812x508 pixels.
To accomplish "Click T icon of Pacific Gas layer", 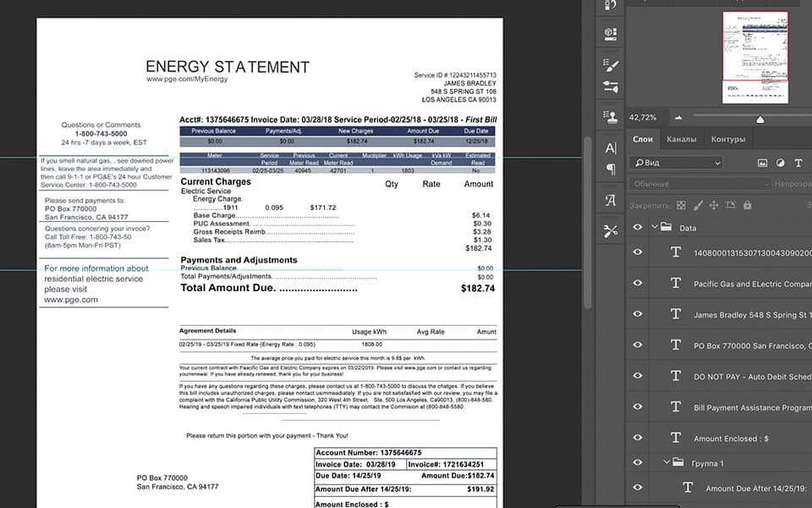I will click(x=675, y=283).
